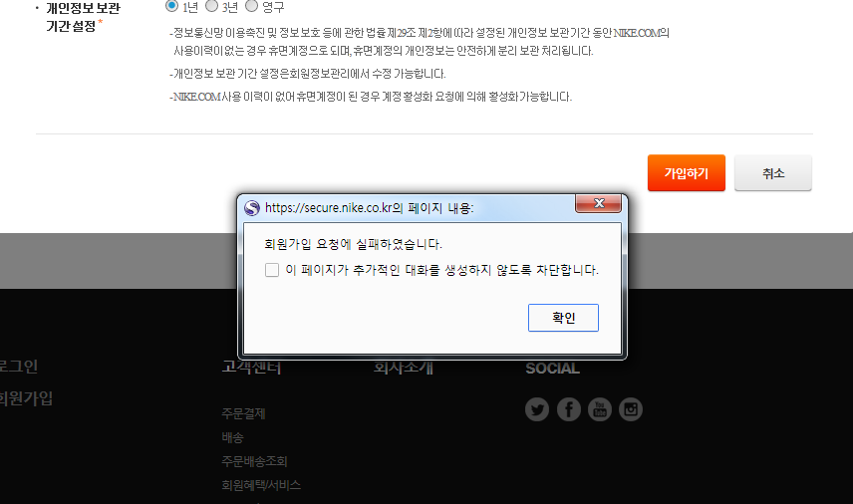Go to 주문결제 help link
Image resolution: width=853 pixels, height=504 pixels.
pos(243,413)
